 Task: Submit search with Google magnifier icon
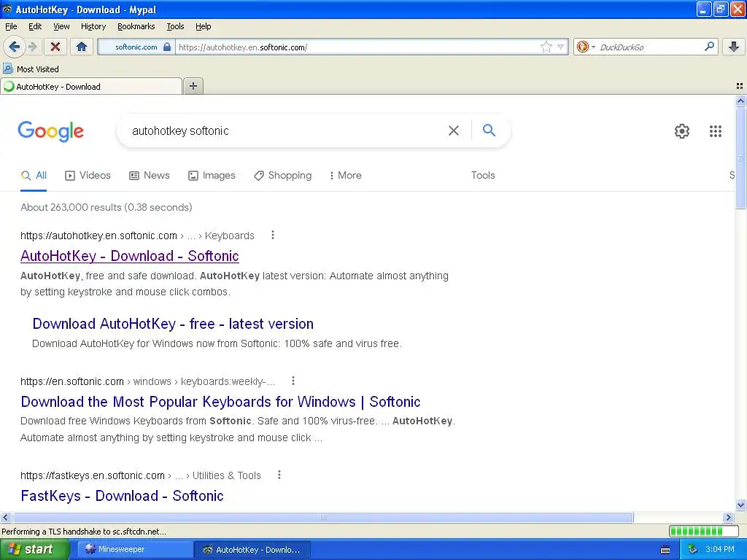[489, 130]
